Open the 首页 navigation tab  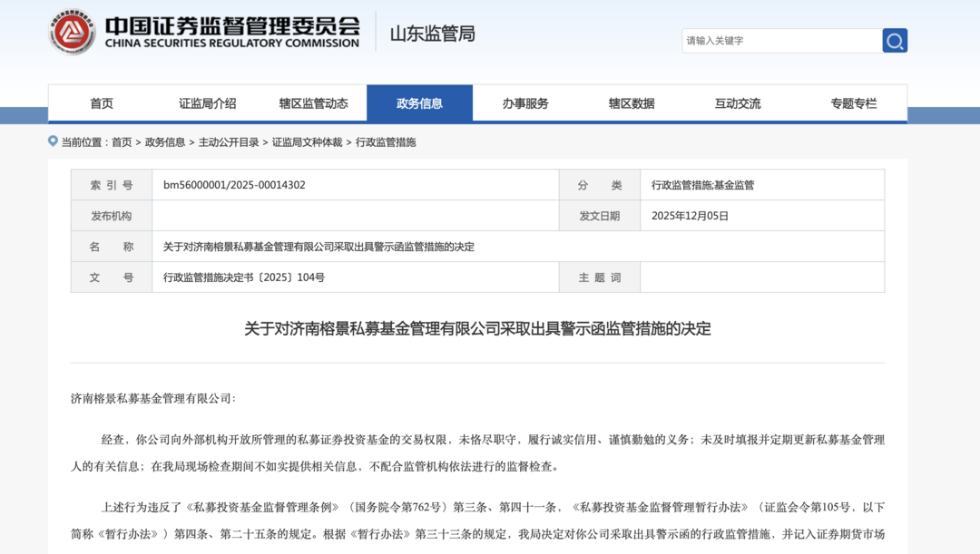[102, 103]
